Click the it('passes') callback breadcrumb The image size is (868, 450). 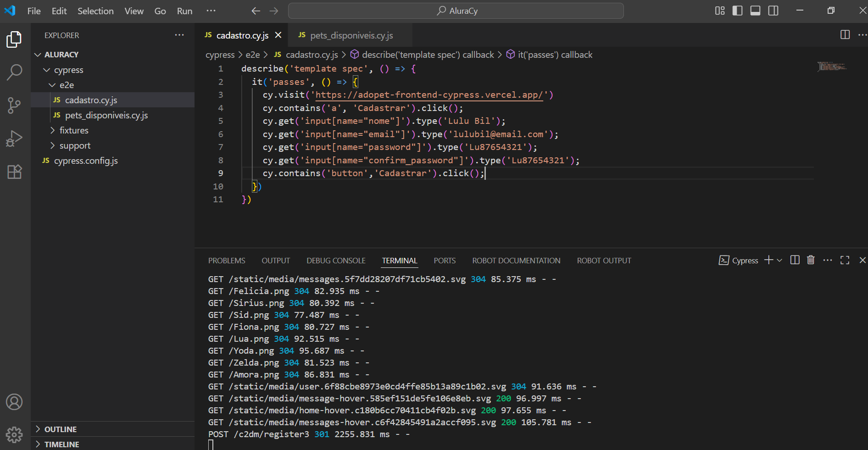(x=549, y=55)
